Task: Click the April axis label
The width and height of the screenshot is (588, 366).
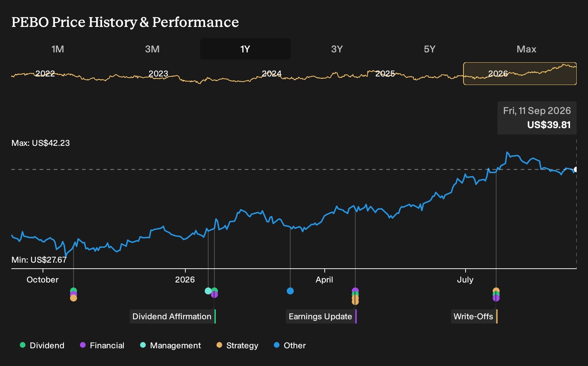Action: [324, 280]
